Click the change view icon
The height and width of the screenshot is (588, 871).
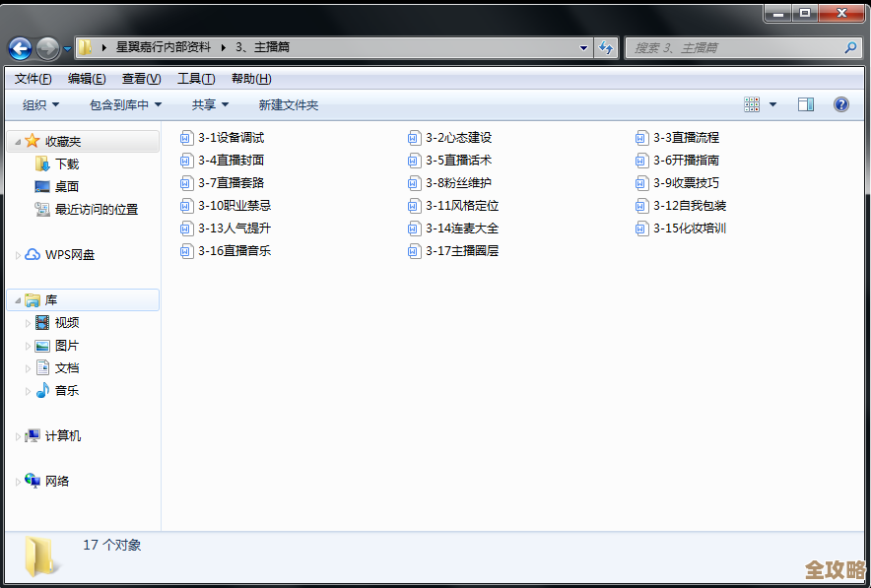tap(753, 104)
